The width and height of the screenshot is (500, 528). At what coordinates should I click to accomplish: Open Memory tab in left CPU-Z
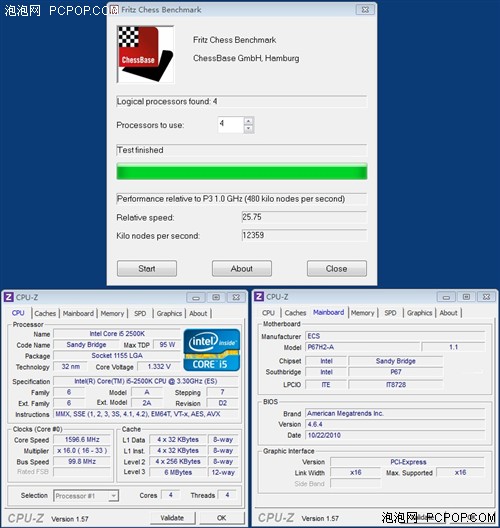tap(112, 314)
